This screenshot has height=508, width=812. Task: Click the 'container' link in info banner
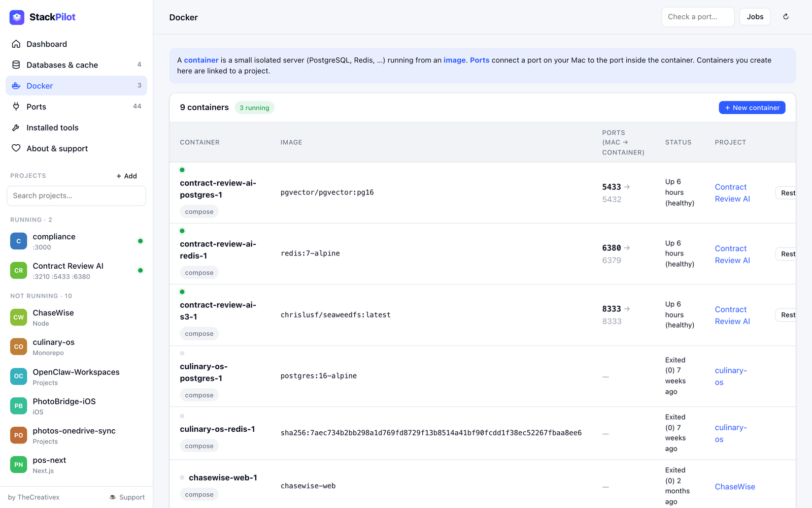point(201,60)
